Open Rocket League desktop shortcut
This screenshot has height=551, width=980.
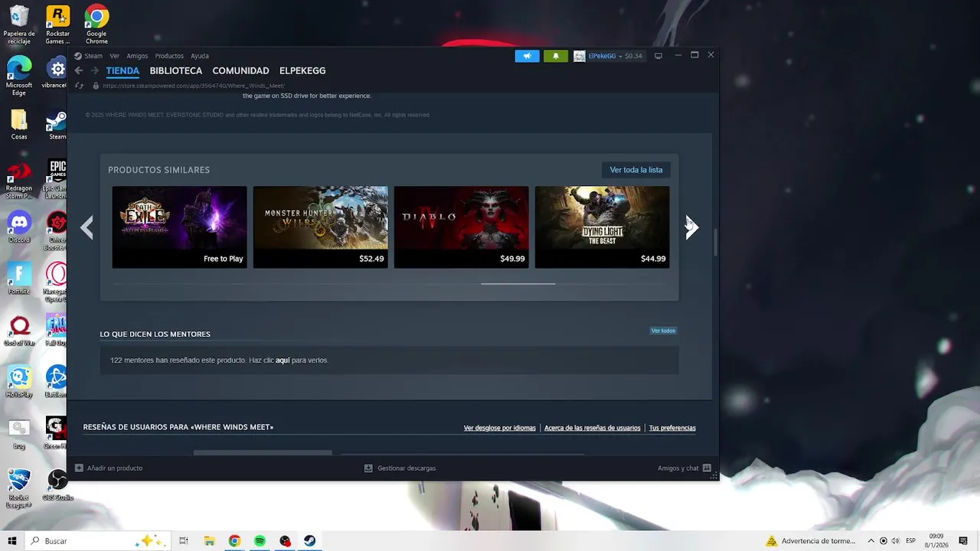19,488
